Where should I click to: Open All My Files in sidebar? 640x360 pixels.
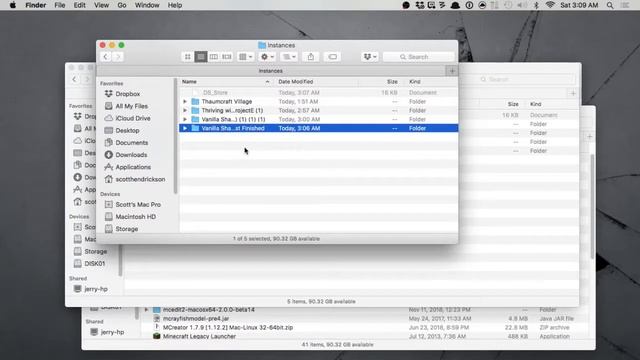(131, 106)
